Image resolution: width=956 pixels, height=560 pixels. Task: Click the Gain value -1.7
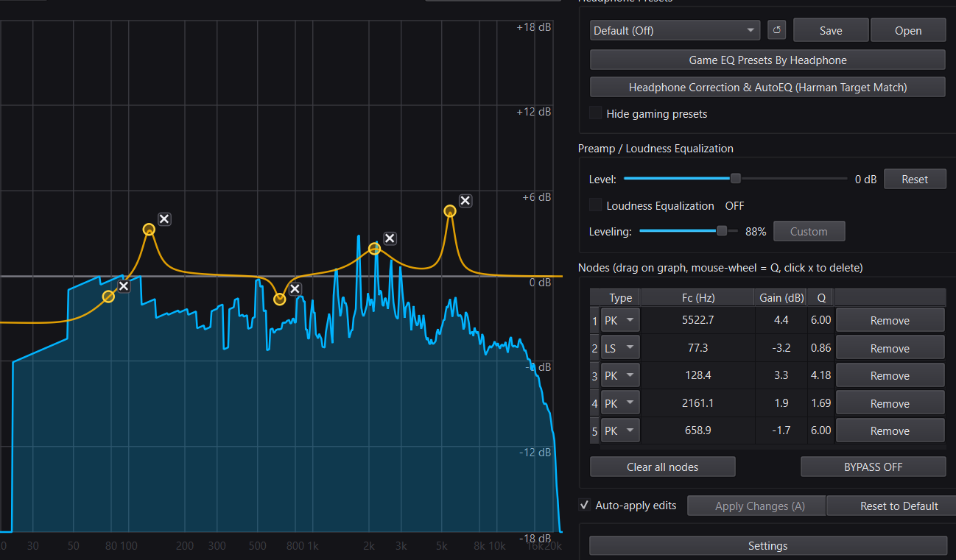click(x=781, y=430)
